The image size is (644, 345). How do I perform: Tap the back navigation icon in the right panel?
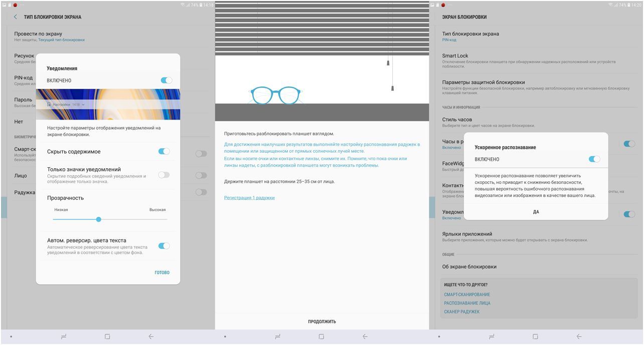[579, 336]
